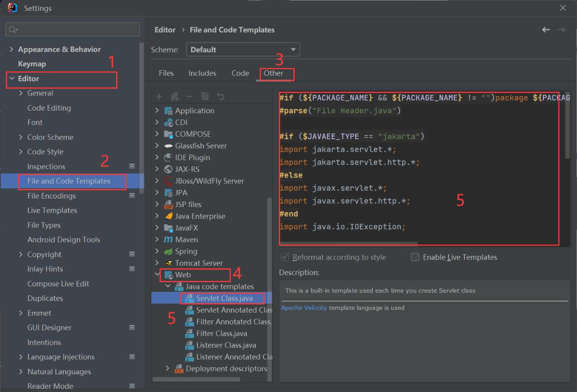The width and height of the screenshot is (577, 392).
Task: Click the JBoss/WildFly Server icon
Action: click(168, 181)
